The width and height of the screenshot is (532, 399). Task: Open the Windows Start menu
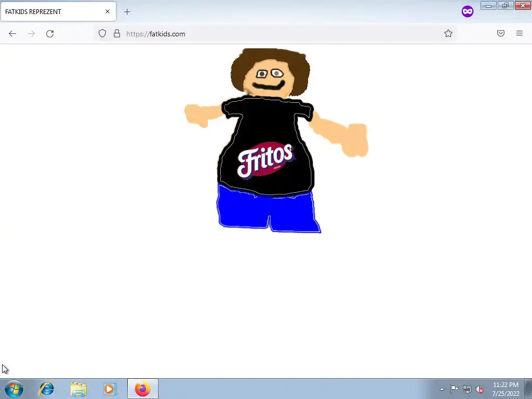click(x=14, y=389)
